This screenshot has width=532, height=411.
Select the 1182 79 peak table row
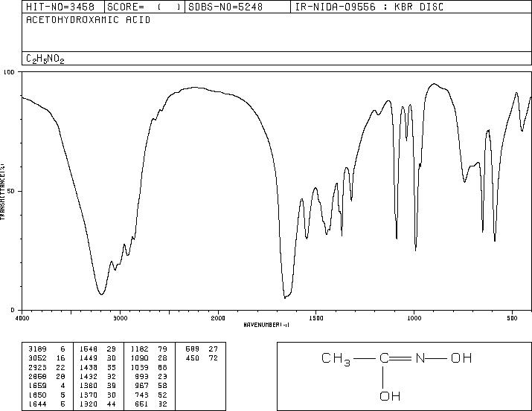[x=149, y=349]
